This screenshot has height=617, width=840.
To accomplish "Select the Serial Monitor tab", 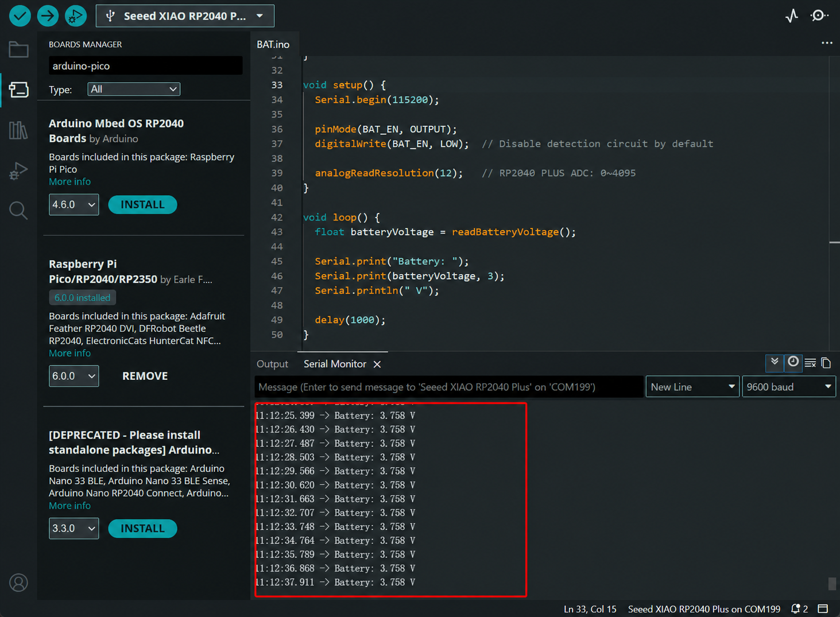I will [335, 364].
